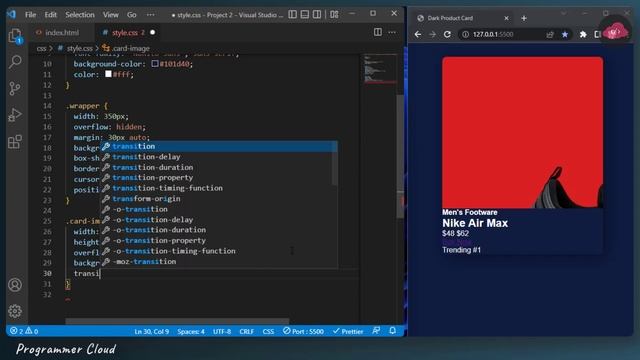Open the Accounts menu in activity bar
The width and height of the screenshot is (640, 360).
pyautogui.click(x=15, y=284)
